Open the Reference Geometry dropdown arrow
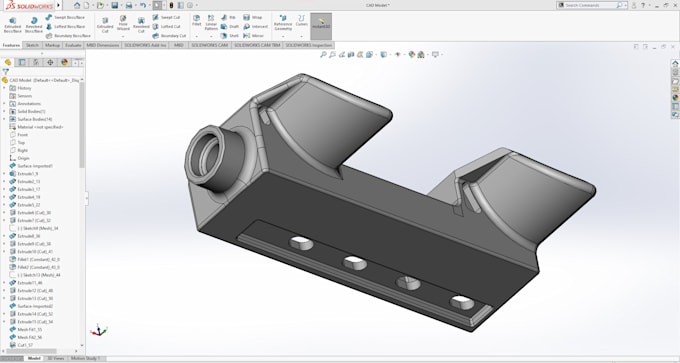Viewport: 680px width, 363px height. [283, 36]
